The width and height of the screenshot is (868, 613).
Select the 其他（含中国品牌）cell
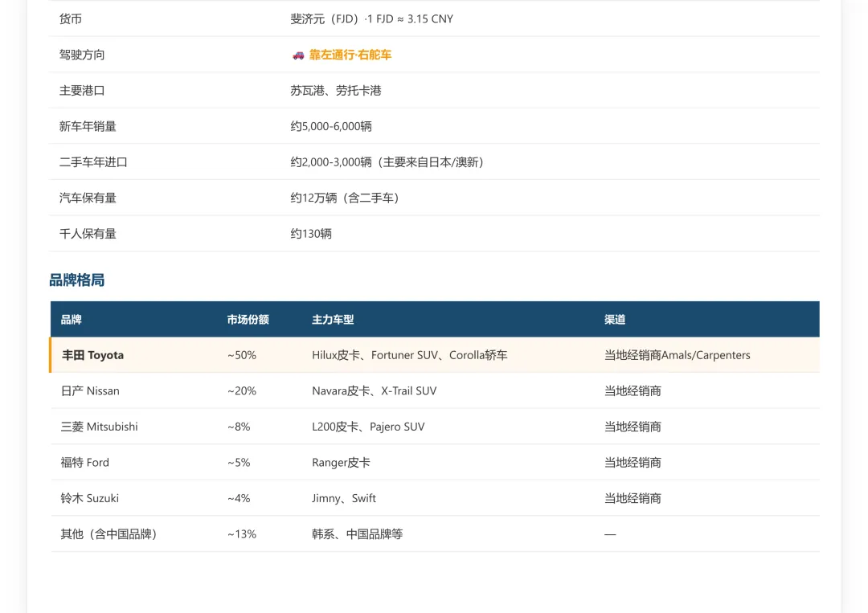(x=110, y=534)
